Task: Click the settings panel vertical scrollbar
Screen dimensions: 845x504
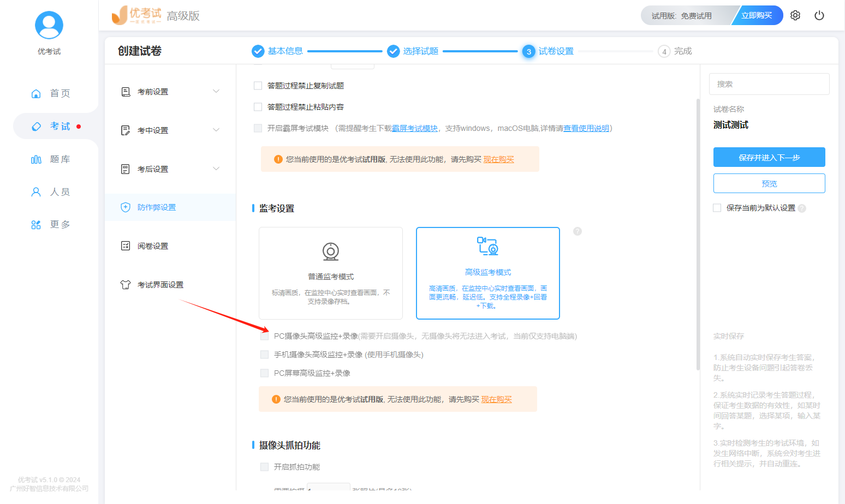Action: 698,235
